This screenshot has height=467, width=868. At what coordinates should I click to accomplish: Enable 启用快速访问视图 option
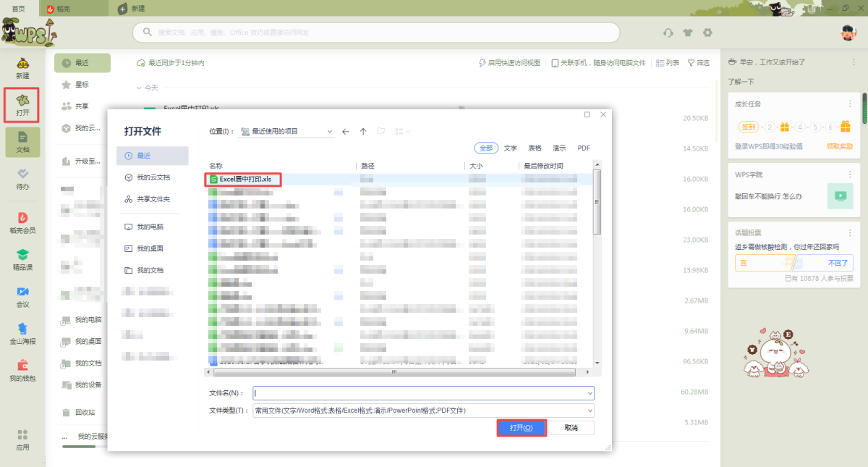tap(509, 63)
